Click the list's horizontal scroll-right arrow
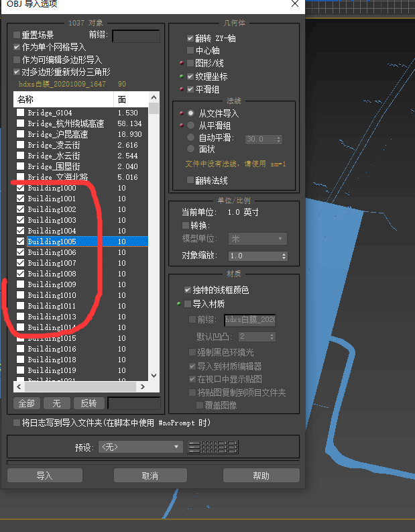This screenshot has width=415, height=532. click(143, 386)
